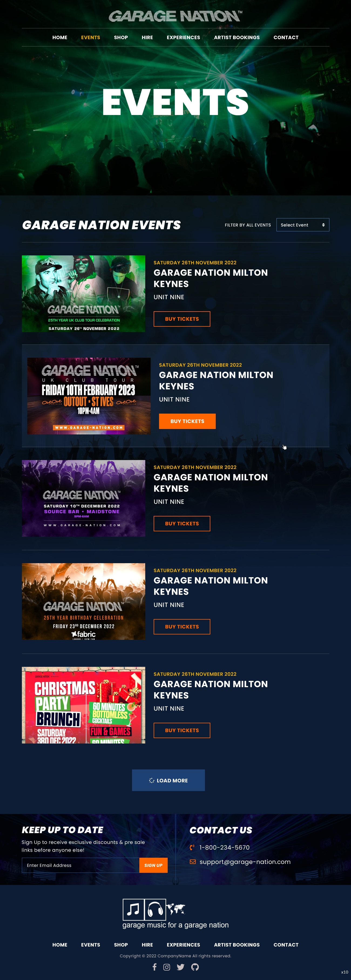Viewport: 351px width, 980px height.
Task: Open the Instagram icon in footer
Action: [x=167, y=967]
